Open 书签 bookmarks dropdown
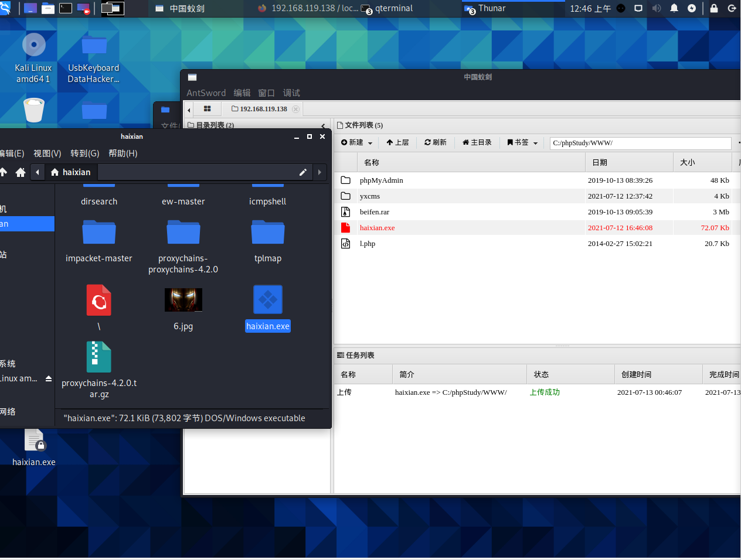The image size is (741, 560). [522, 142]
